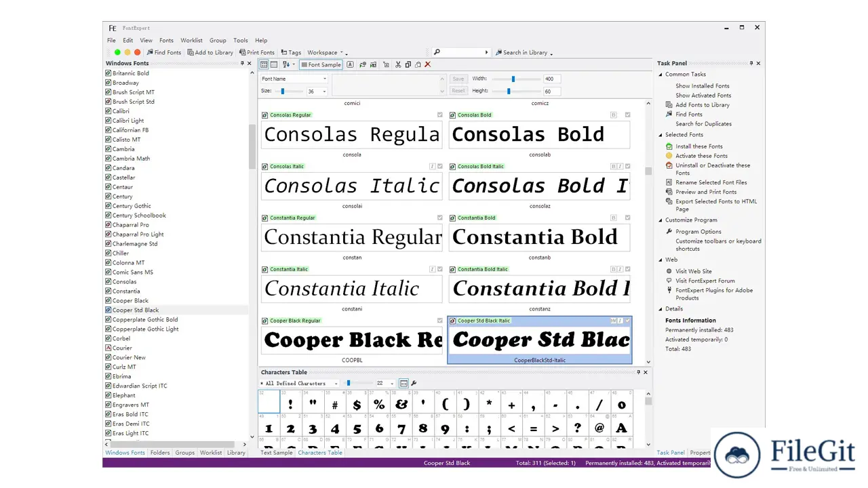Toggle checkbox on Consolas Regular preview

pyautogui.click(x=439, y=115)
